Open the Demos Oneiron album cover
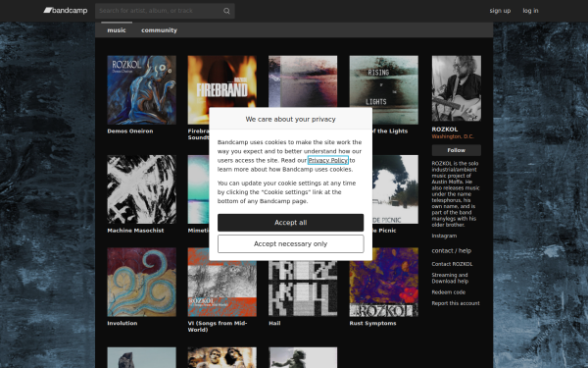The image size is (588, 368). tap(141, 90)
